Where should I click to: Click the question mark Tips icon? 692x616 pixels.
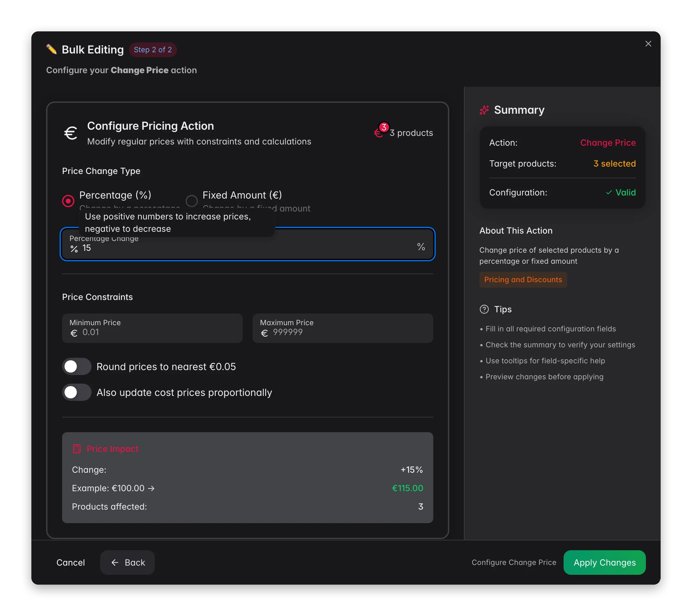coord(484,309)
